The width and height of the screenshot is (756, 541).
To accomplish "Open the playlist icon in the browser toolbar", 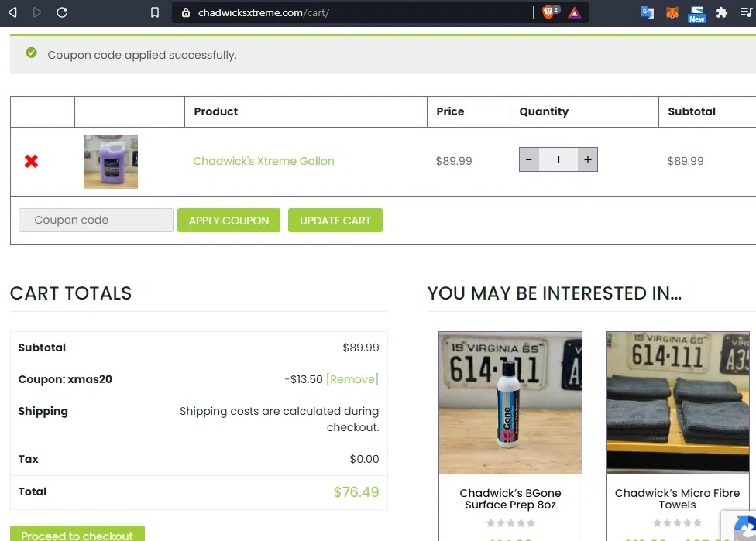I will (747, 12).
